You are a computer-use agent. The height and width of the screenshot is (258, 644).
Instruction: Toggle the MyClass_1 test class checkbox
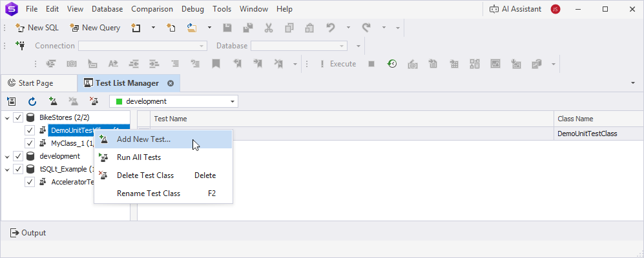coord(30,143)
